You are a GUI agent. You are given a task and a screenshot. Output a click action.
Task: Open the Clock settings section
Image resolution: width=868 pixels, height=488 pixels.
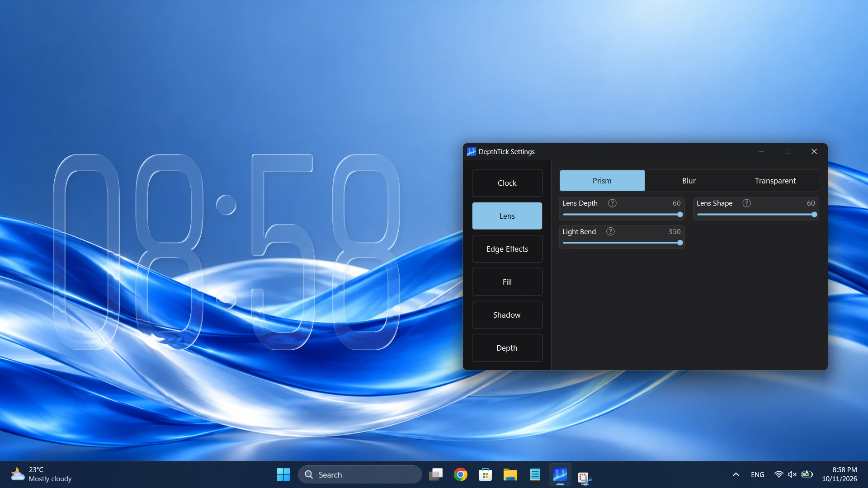507,183
